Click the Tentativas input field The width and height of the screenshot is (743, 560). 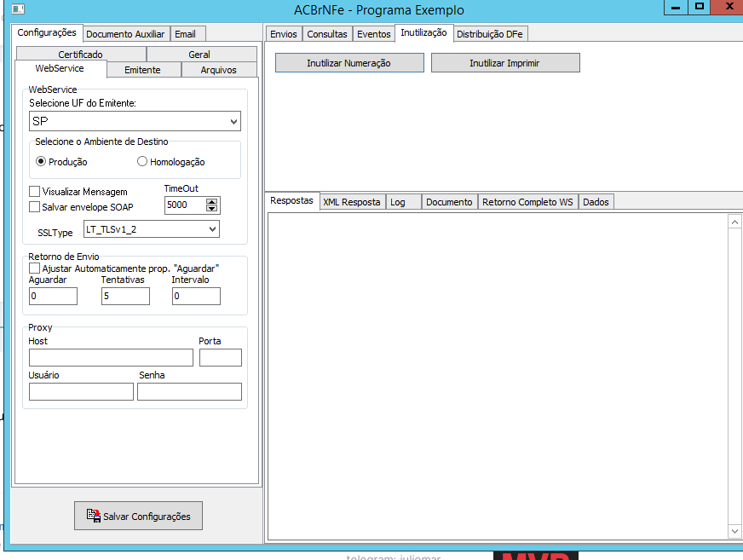(x=125, y=296)
